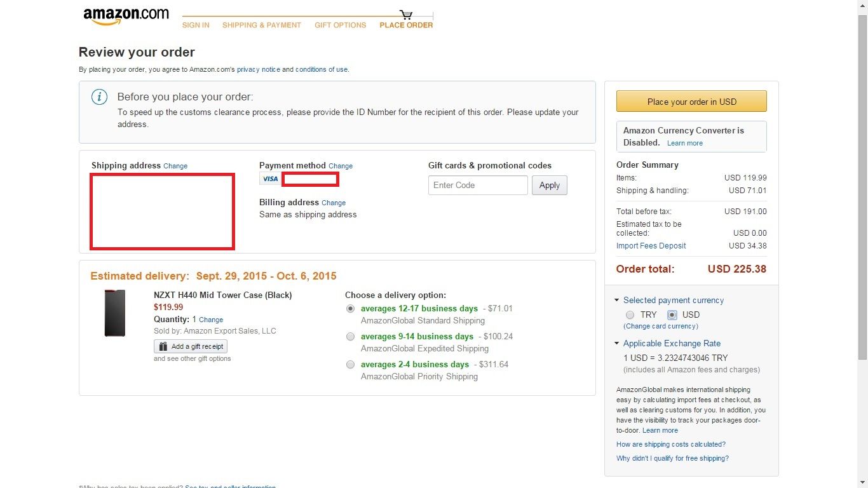Change the item quantity
Image resolution: width=868 pixels, height=488 pixels.
tap(211, 320)
